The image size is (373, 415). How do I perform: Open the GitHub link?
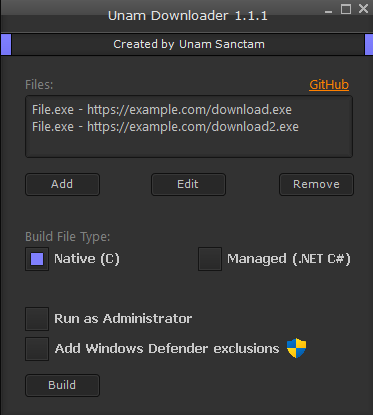click(x=329, y=85)
